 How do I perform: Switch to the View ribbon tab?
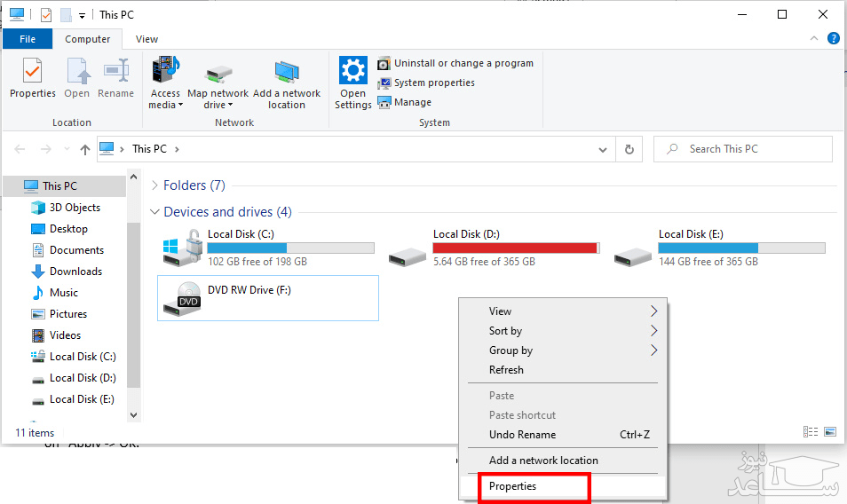tap(147, 39)
